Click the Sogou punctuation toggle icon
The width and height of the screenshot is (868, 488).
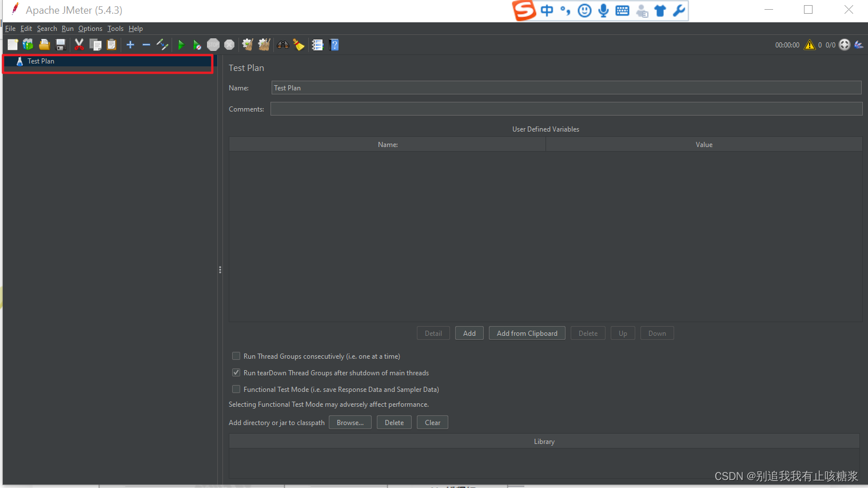point(566,10)
